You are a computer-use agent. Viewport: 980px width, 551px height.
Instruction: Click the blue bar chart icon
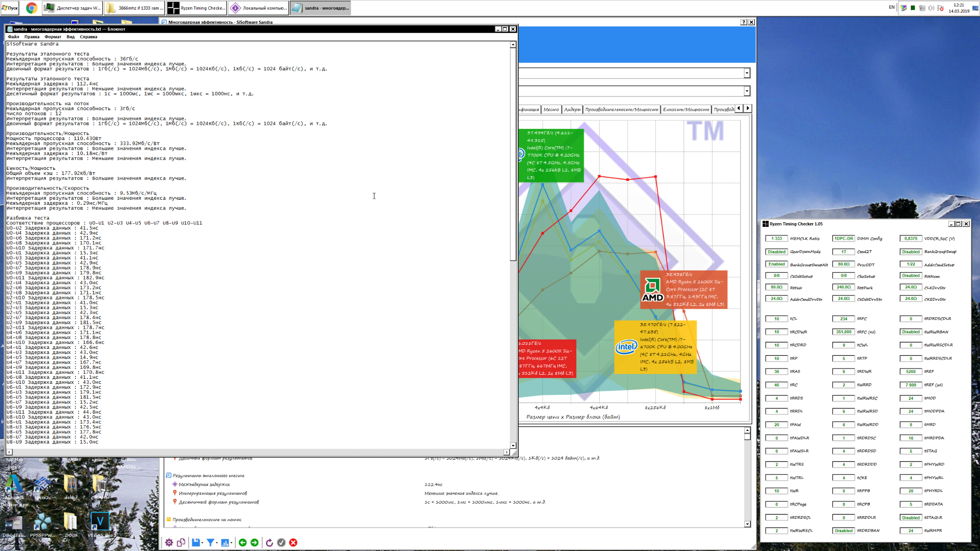pos(225,542)
